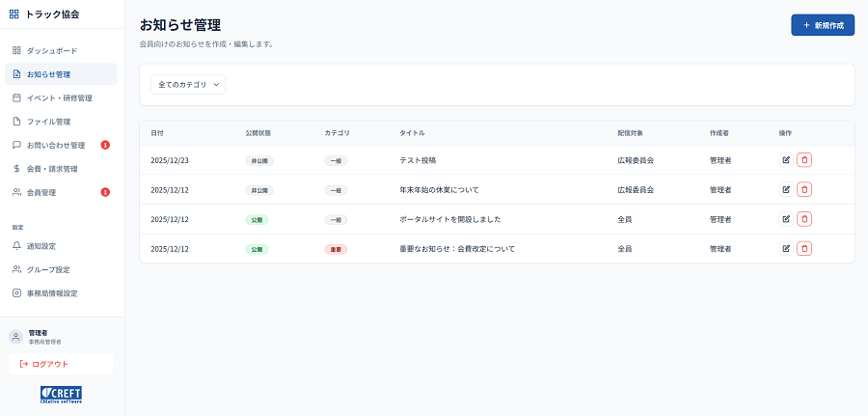Open ダッシュボード in the sidebar
Image resolution: width=868 pixels, height=416 pixels.
click(52, 50)
